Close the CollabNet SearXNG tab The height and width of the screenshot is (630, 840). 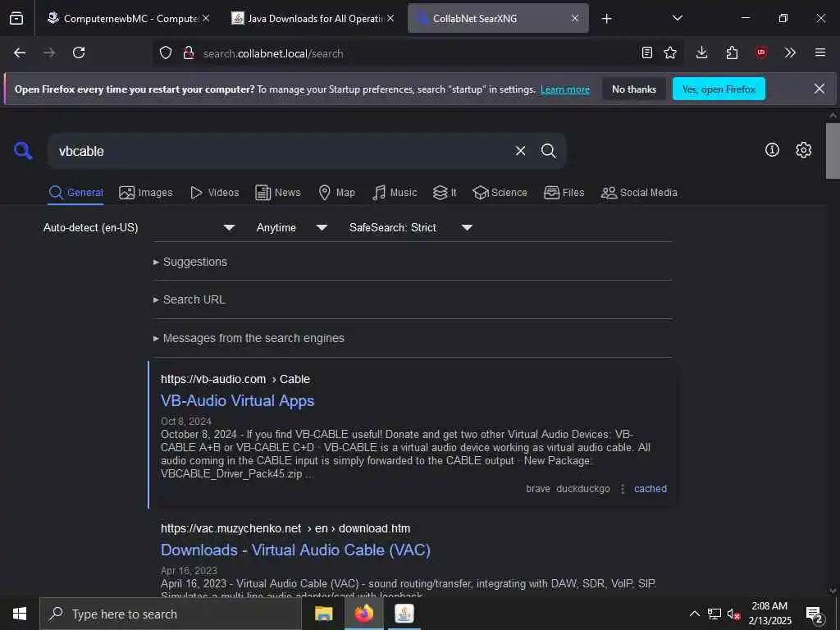pyautogui.click(x=575, y=18)
